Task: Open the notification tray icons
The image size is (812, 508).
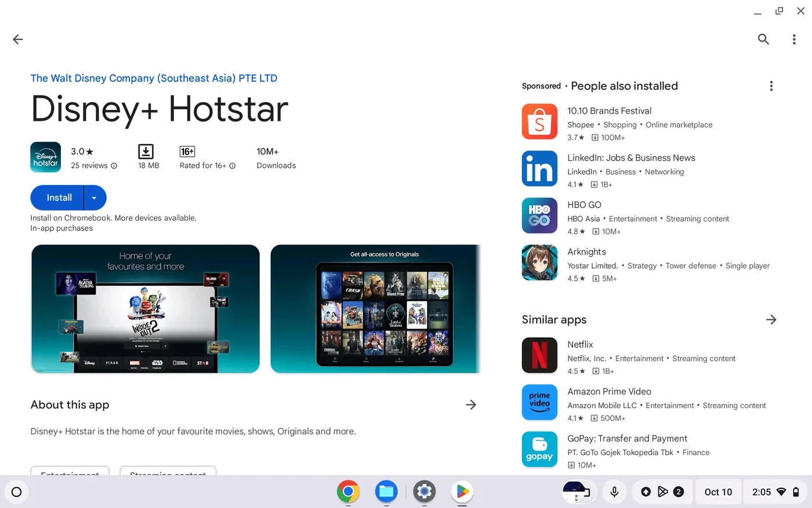Action: [662, 492]
